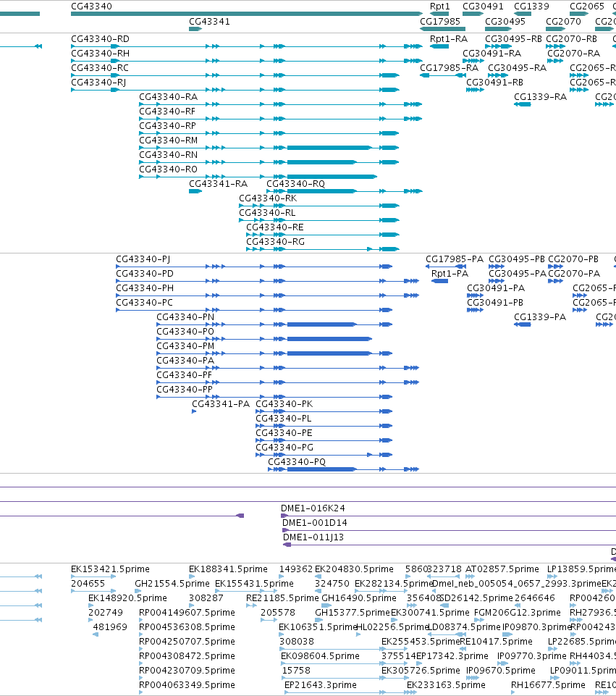Select EST EK098604.5prime
The height and width of the screenshot is (696, 616).
[x=320, y=656]
